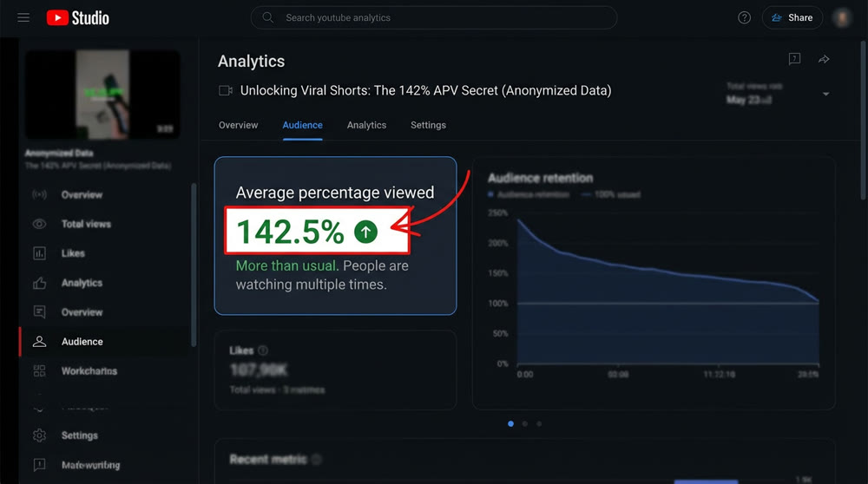This screenshot has height=484, width=868.
Task: Select the first carousel dot
Action: click(510, 423)
